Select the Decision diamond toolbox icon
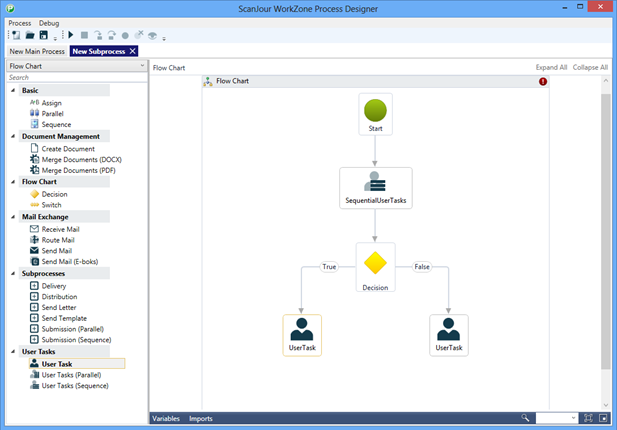The image size is (617, 430). coord(35,194)
